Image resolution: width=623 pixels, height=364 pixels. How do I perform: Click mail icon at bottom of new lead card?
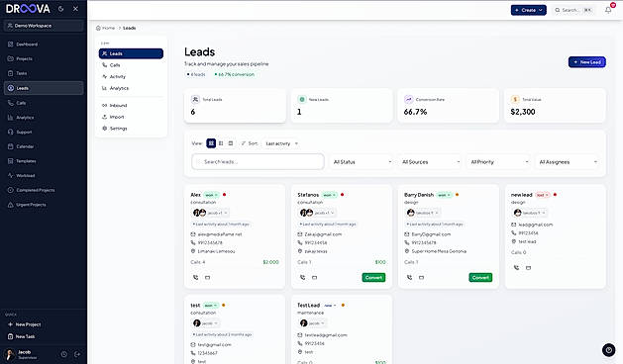point(528,267)
